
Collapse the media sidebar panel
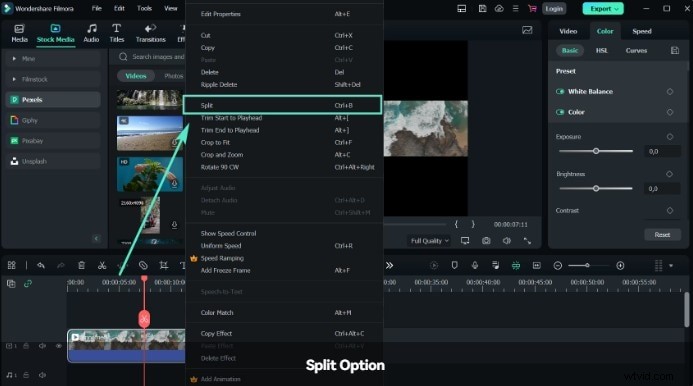96,239
